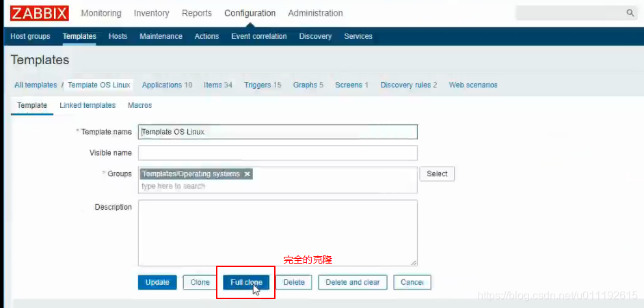
Task: Open the Monitoring menu
Action: [x=101, y=13]
